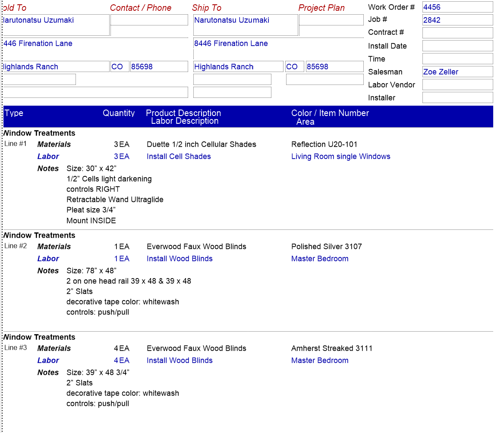The image size is (504, 433).
Task: Click the Ship To zip code 85698
Action: pos(334,66)
